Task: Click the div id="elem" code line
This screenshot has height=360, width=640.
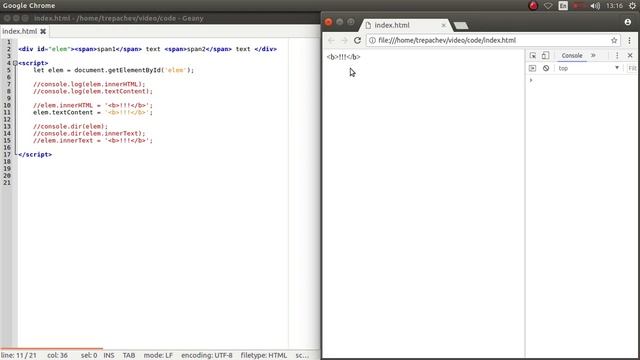Action: [147, 49]
